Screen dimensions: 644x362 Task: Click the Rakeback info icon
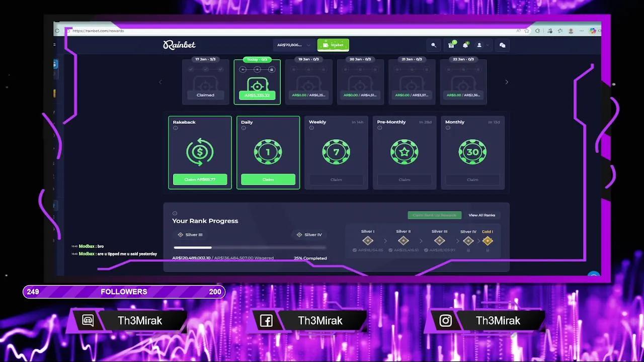(x=175, y=128)
